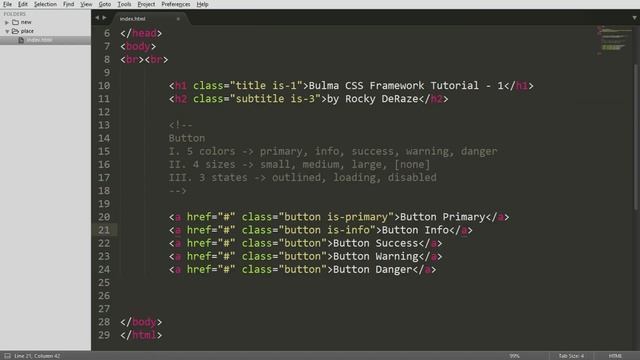Open the Project menu
Image resolution: width=640 pixels, height=360 pixels.
146,4
